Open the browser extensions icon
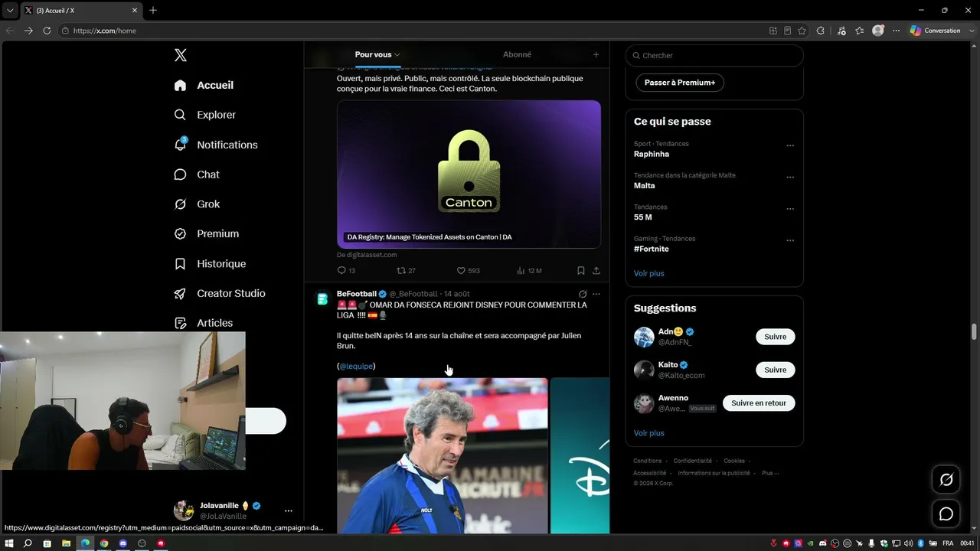This screenshot has width=980, height=551. click(x=821, y=31)
